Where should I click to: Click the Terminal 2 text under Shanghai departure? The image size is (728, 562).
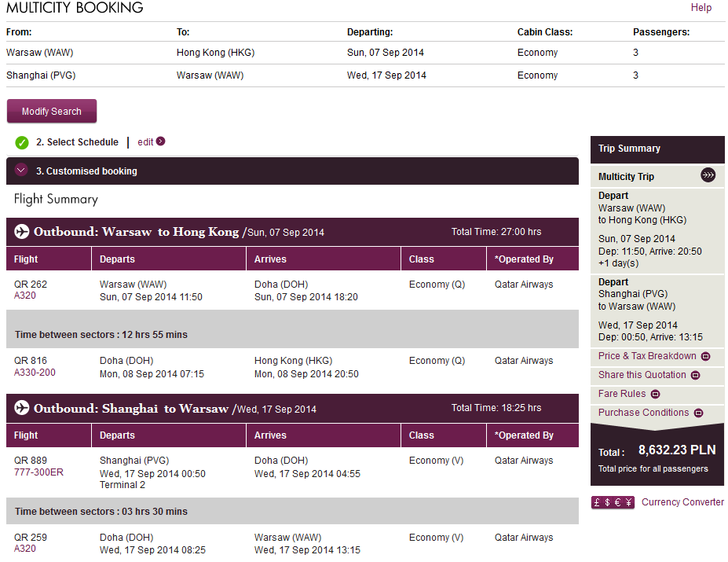123,485
